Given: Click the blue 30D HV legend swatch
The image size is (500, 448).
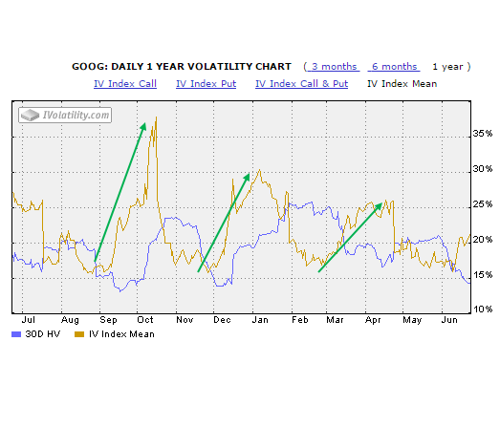Looking at the screenshot, I should click(x=16, y=334).
